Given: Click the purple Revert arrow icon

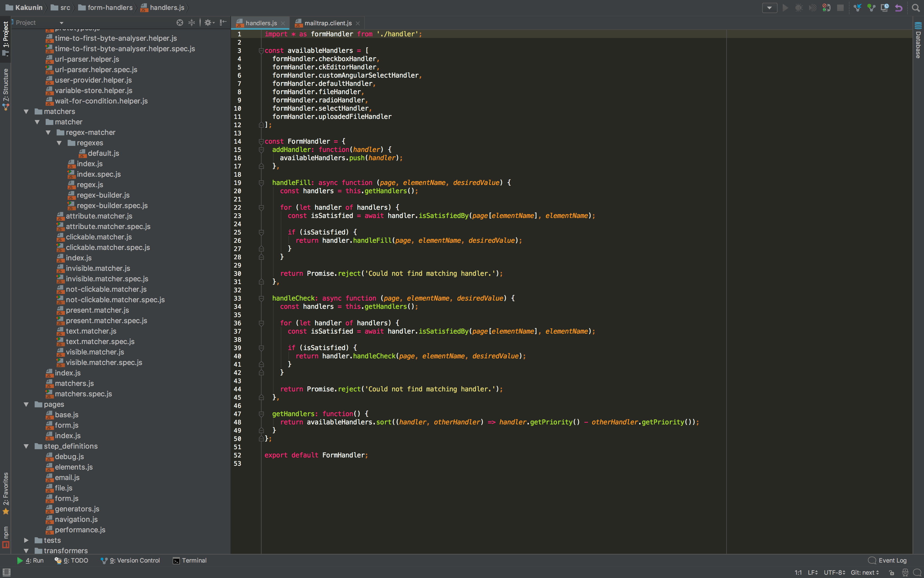Looking at the screenshot, I should pyautogui.click(x=898, y=8).
